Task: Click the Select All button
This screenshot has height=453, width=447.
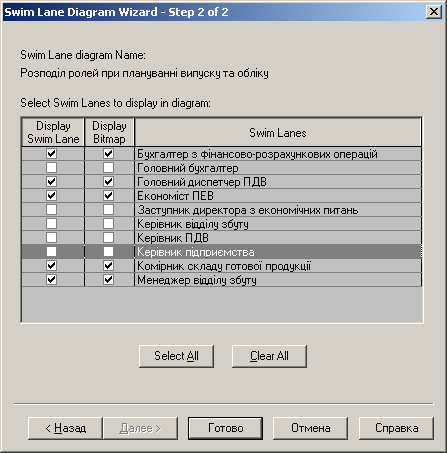Action: click(176, 356)
